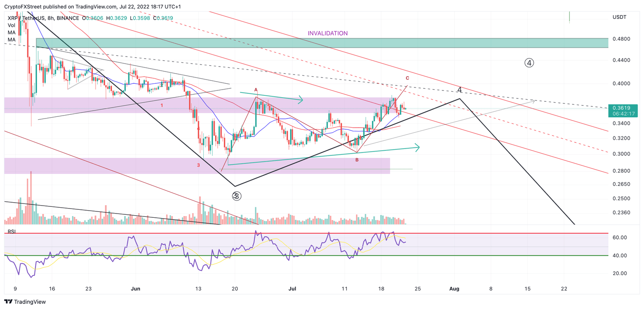Screen dimensions: 644x309
Task: Select the Vol indicator label
Action: (11, 25)
